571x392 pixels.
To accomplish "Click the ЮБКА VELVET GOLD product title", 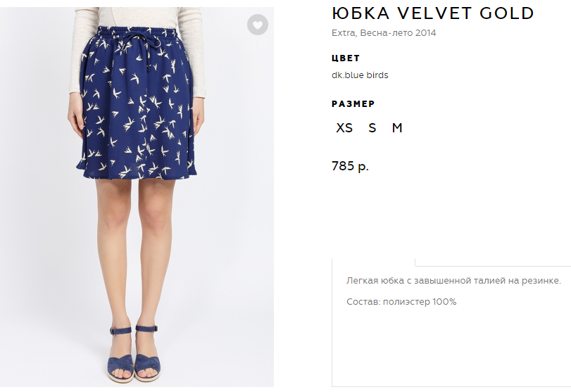I will tap(432, 13).
